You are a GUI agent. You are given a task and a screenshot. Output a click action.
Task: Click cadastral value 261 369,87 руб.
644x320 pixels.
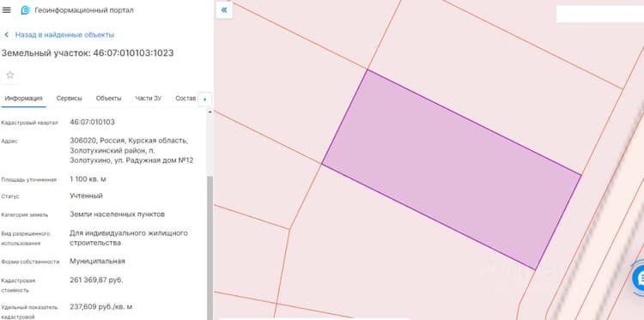(x=96, y=281)
